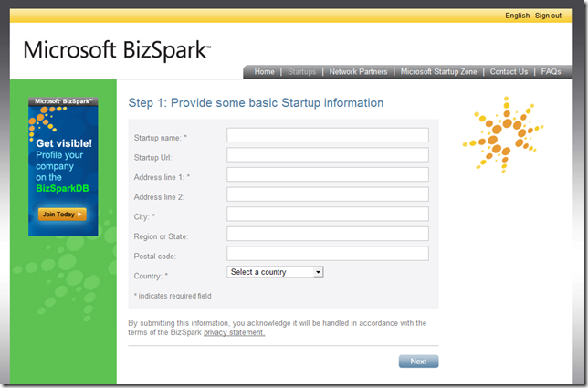Click the Postal code field
The width and height of the screenshot is (588, 388).
click(328, 254)
